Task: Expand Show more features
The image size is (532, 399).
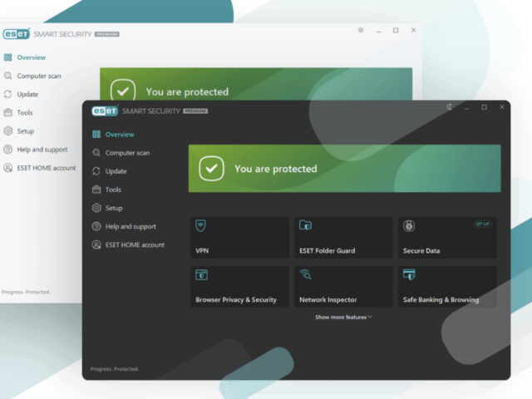Action: 343,318
